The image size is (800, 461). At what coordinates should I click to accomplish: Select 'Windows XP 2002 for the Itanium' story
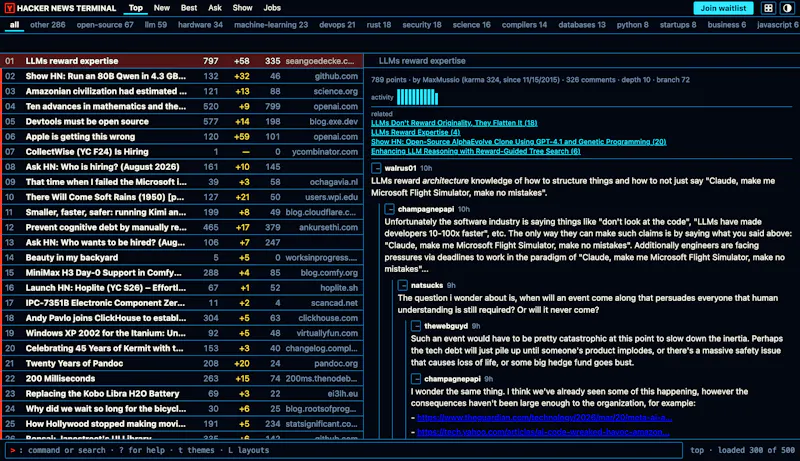[183, 333]
